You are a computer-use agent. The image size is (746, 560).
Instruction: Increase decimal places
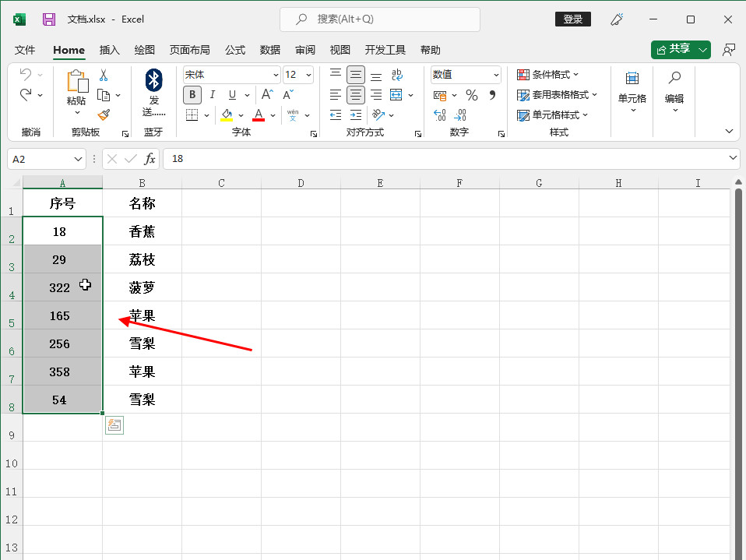pyautogui.click(x=440, y=114)
